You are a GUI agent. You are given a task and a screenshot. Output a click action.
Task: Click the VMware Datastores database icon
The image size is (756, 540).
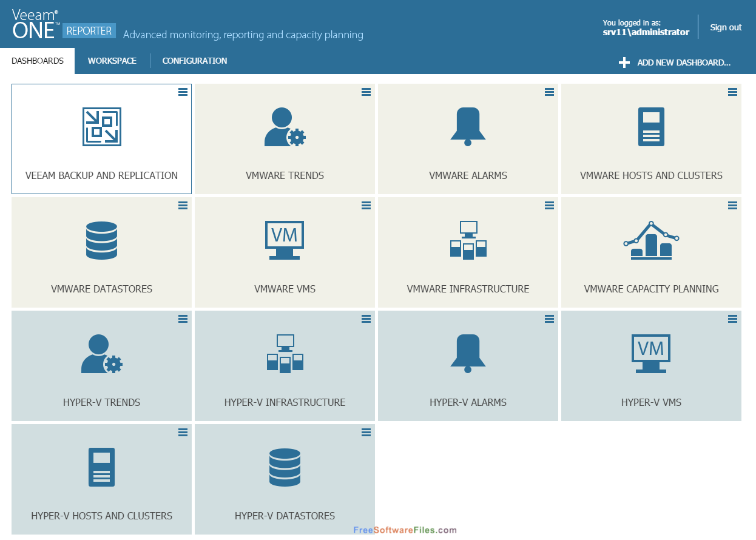(x=101, y=240)
